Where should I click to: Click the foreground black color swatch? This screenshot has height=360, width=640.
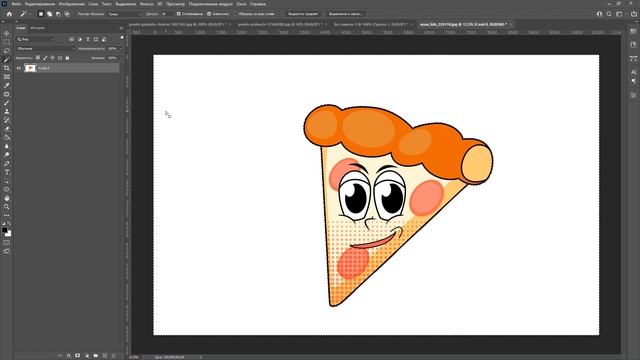pos(4,230)
